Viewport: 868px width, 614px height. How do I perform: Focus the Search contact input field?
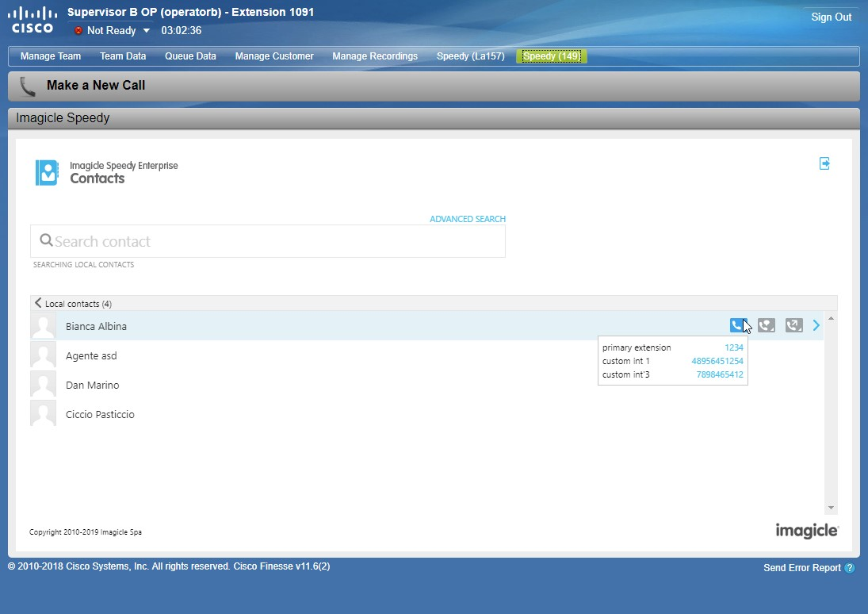(270, 241)
